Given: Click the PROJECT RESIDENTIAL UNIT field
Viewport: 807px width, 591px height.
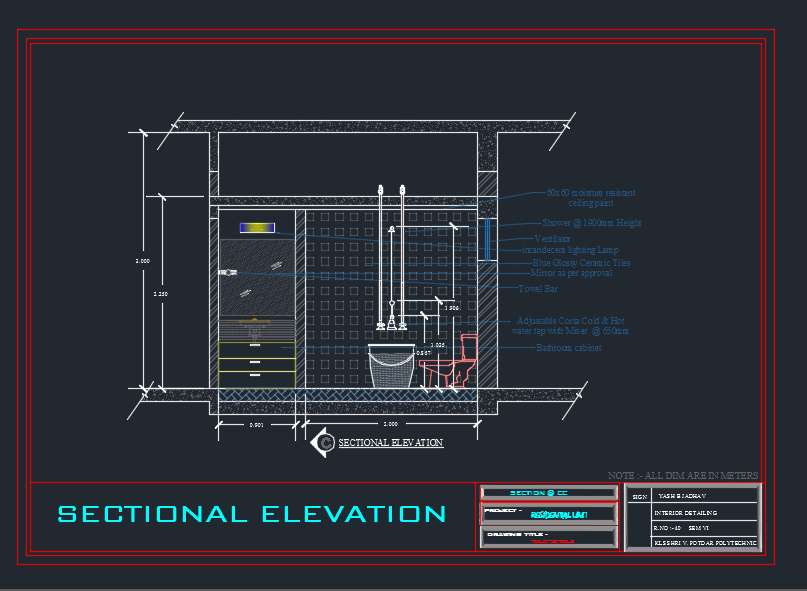Looking at the screenshot, I should (548, 513).
